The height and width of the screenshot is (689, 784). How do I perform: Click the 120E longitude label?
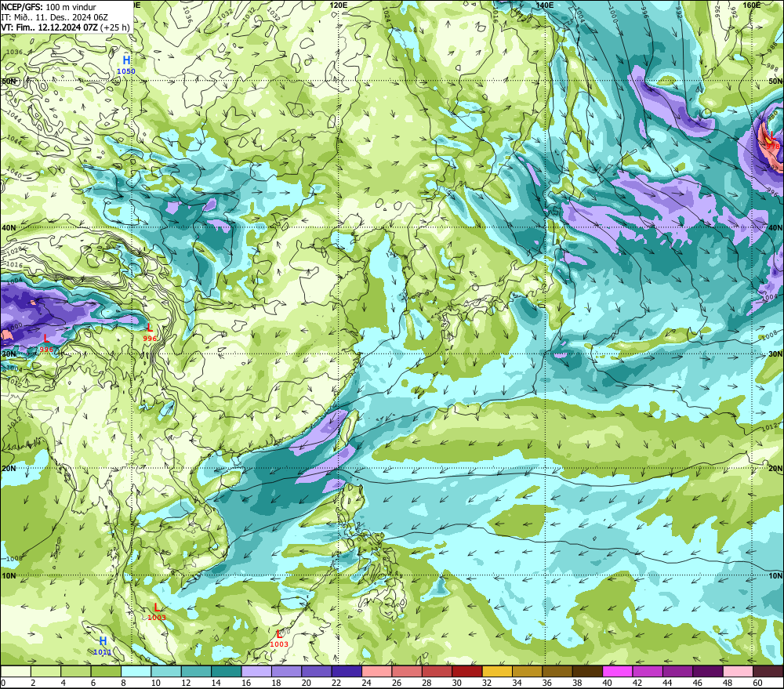pyautogui.click(x=339, y=5)
